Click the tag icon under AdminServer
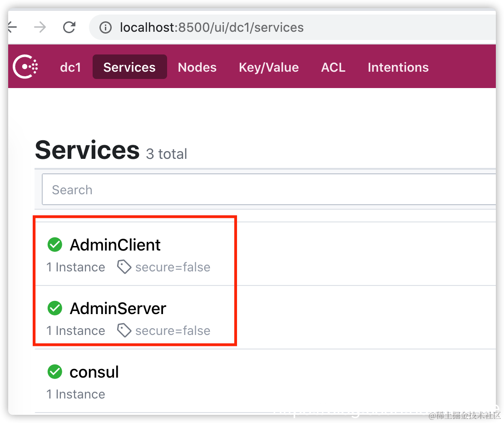504x423 pixels. (124, 330)
